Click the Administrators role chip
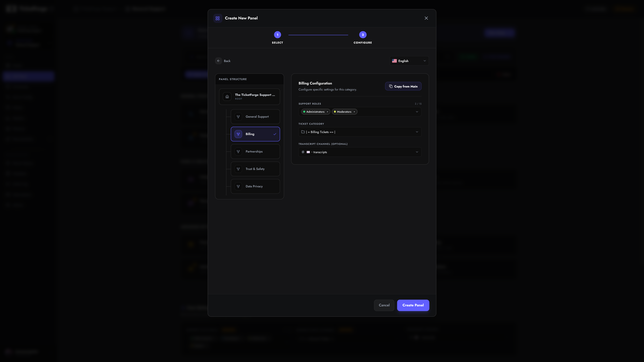 coord(316,112)
